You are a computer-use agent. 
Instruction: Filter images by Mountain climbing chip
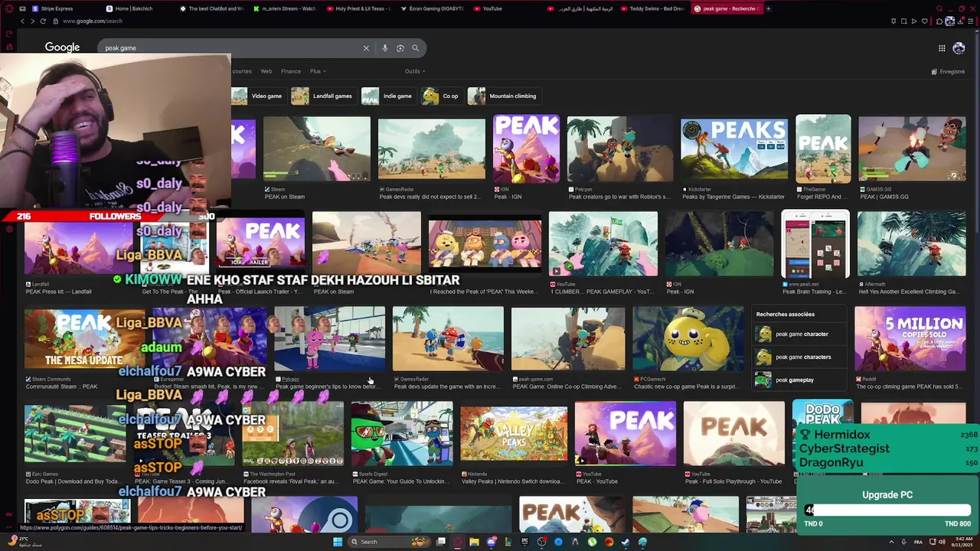503,96
